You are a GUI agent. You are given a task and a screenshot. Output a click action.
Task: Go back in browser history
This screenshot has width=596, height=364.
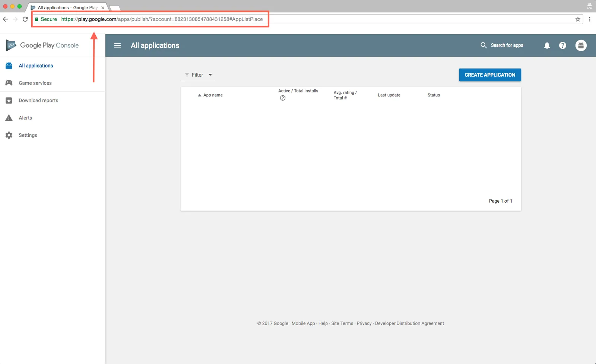(5, 19)
